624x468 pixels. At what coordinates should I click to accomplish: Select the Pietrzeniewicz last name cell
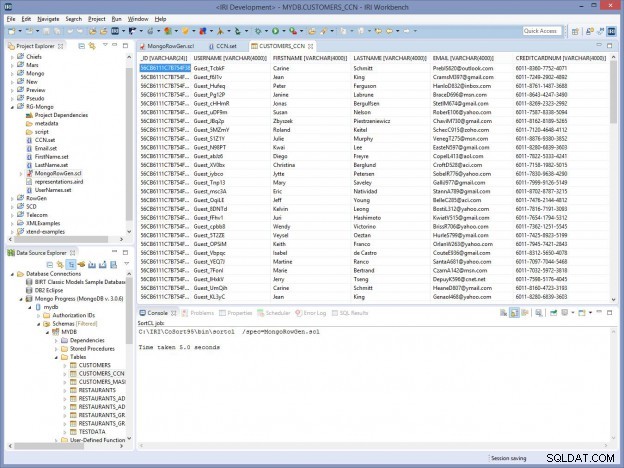pyautogui.click(x=390, y=121)
